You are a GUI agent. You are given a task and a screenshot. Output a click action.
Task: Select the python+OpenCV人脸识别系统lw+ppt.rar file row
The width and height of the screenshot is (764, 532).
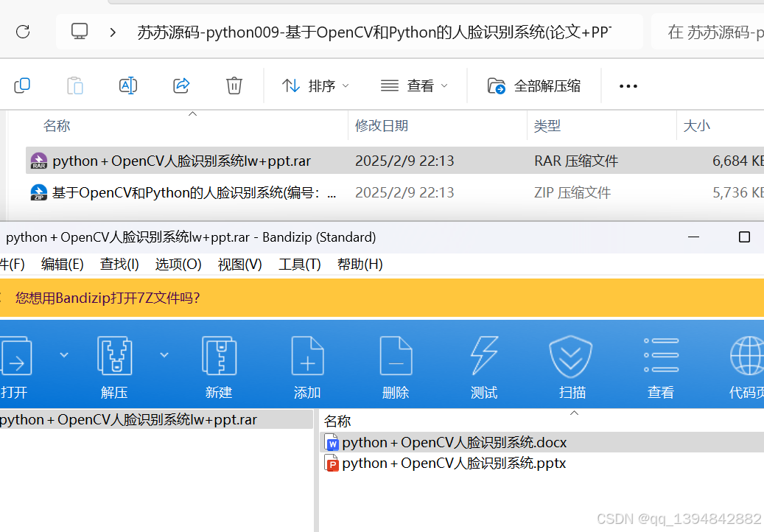point(395,161)
